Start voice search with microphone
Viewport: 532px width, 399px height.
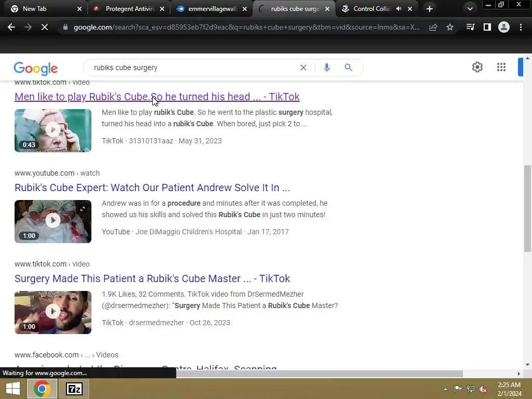point(327,68)
